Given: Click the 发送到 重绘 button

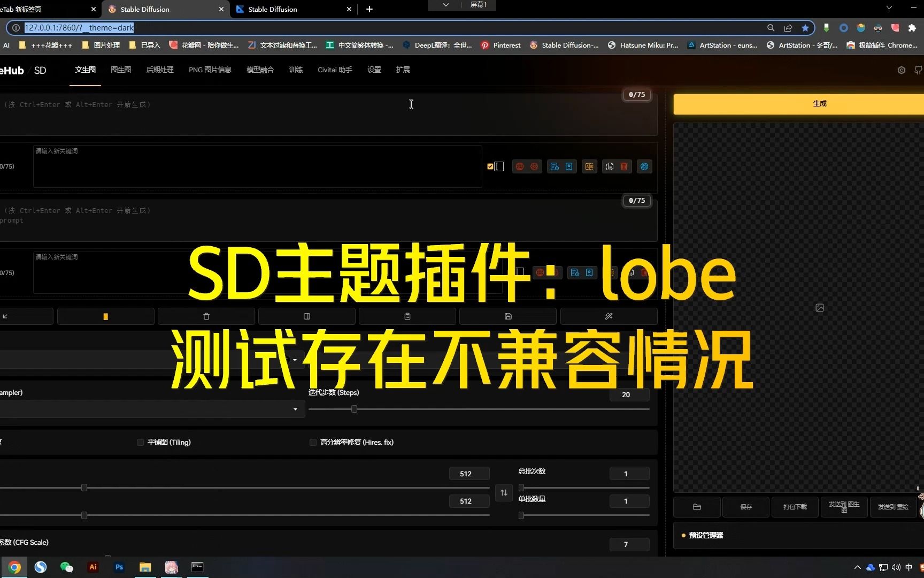Looking at the screenshot, I should [x=894, y=507].
